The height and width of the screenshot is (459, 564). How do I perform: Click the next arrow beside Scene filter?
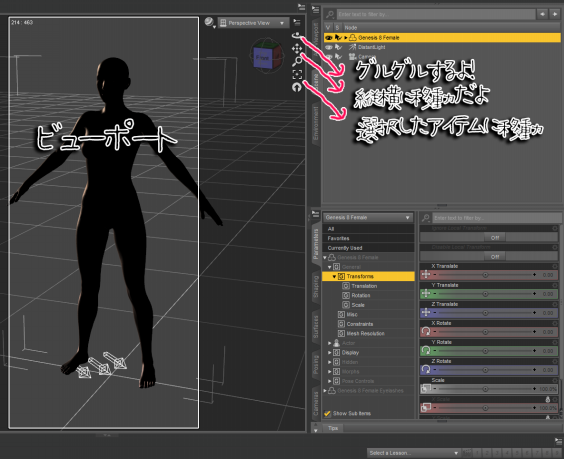pos(554,14)
